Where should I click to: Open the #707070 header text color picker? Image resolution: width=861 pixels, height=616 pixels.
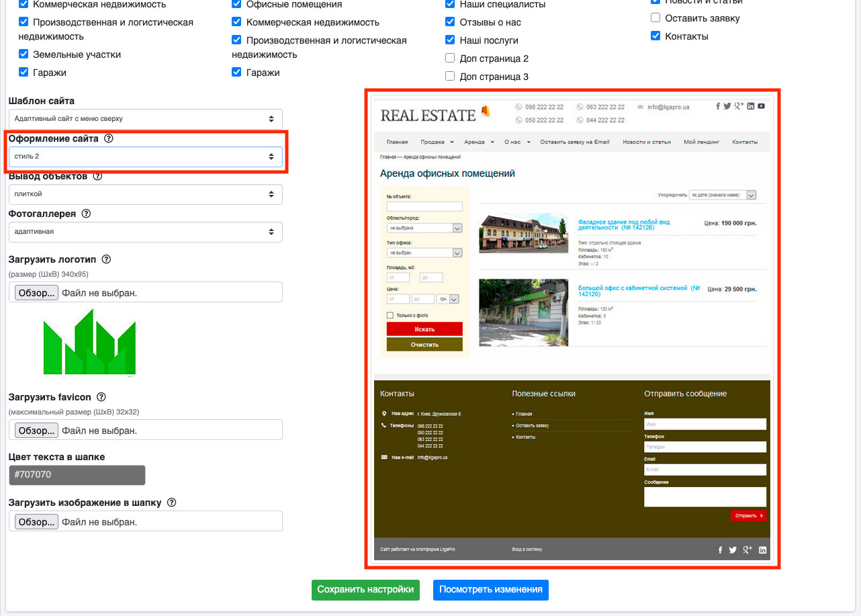(77, 475)
